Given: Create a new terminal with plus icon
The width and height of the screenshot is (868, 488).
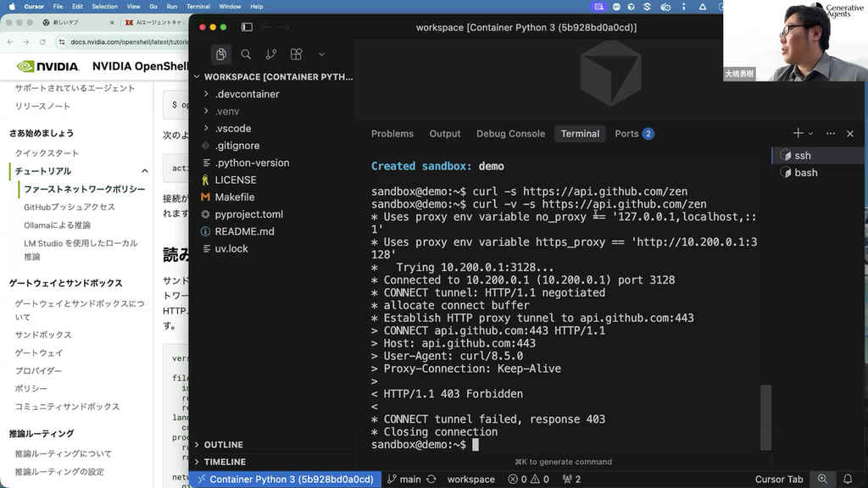Looking at the screenshot, I should [798, 133].
